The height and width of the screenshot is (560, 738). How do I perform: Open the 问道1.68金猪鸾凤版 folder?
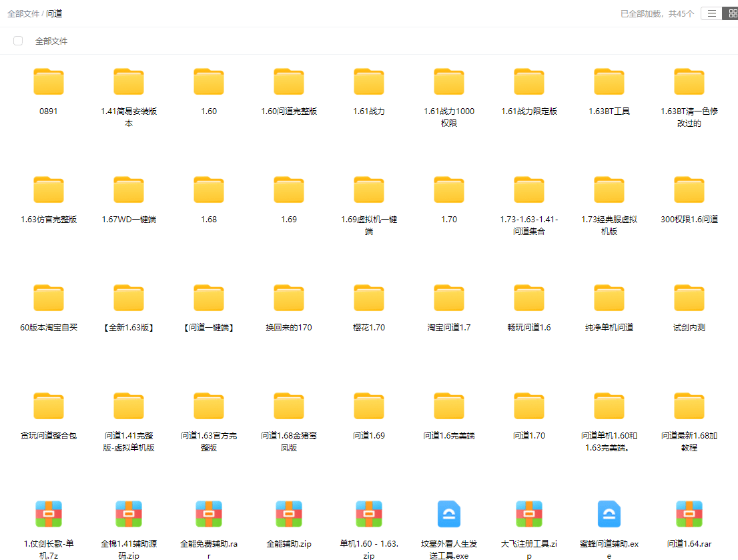pyautogui.click(x=289, y=406)
